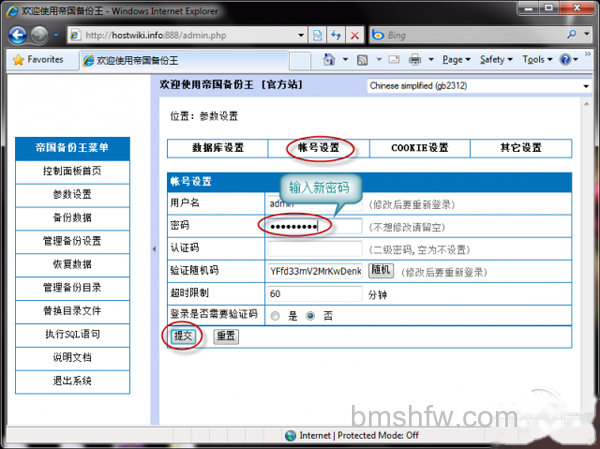
Task: Click the 提交 submit button
Action: coord(183,336)
